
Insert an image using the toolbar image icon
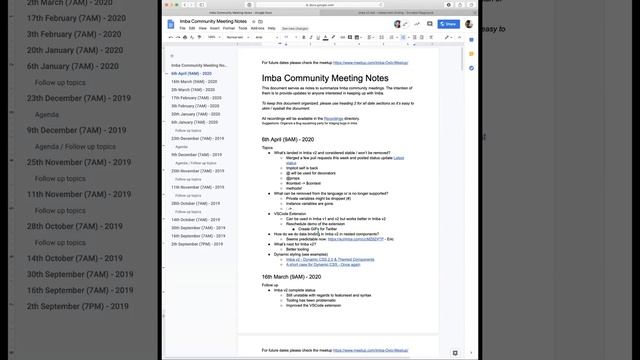click(x=357, y=37)
